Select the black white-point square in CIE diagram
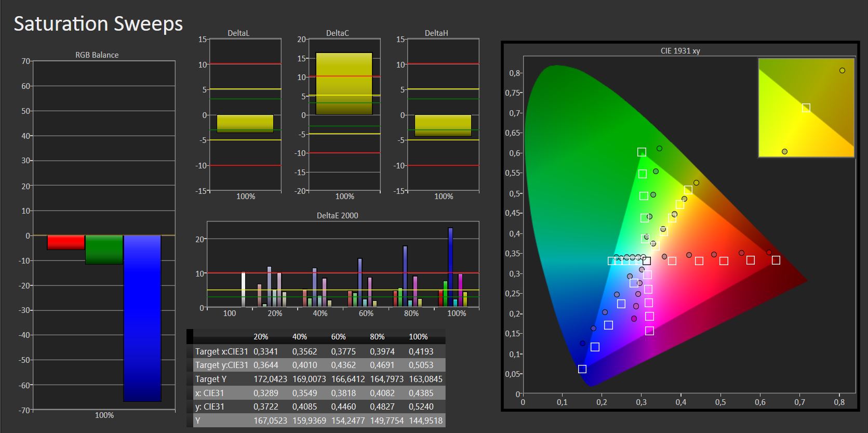This screenshot has height=433, width=868. pyautogui.click(x=646, y=260)
